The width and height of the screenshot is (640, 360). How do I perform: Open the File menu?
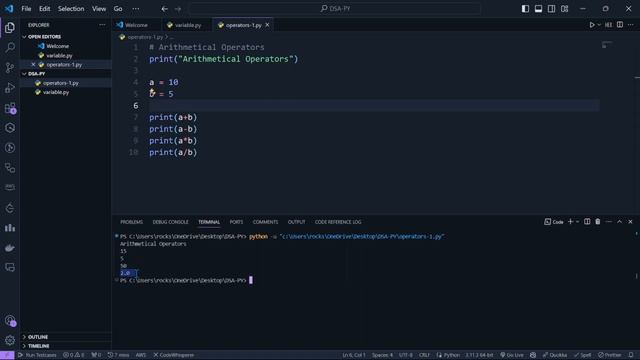26,9
